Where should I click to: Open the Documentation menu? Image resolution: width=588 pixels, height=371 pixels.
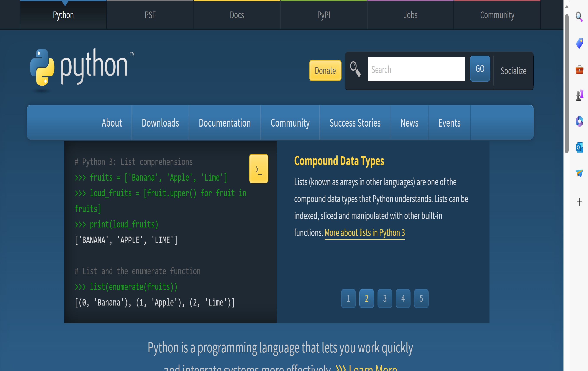(x=225, y=123)
